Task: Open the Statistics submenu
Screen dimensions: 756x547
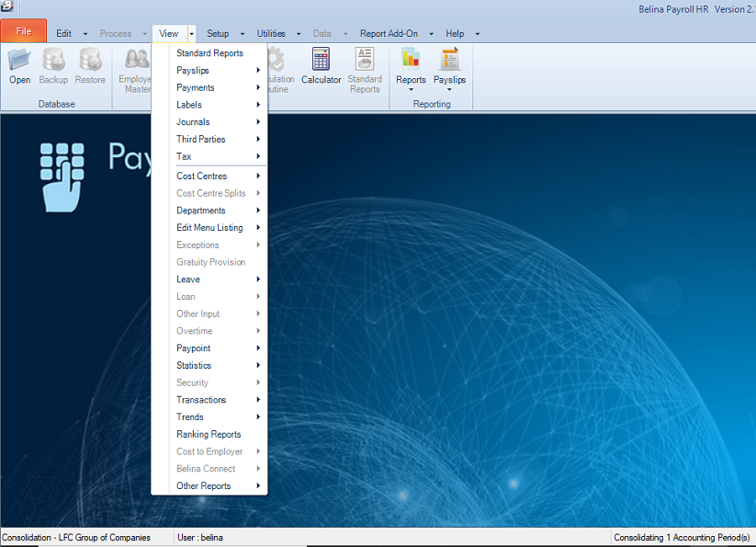Action: (x=209, y=366)
